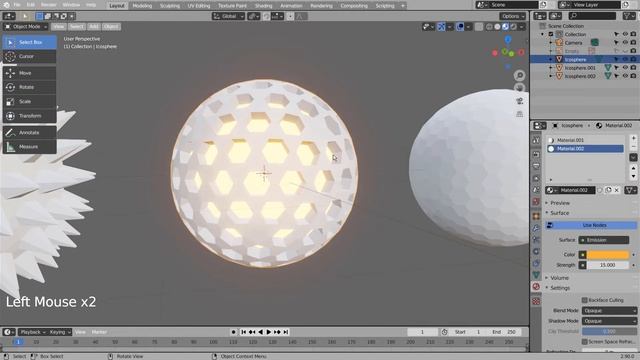Switch to the Modeling workspace tab
This screenshot has width=640, height=360.
(142, 6)
